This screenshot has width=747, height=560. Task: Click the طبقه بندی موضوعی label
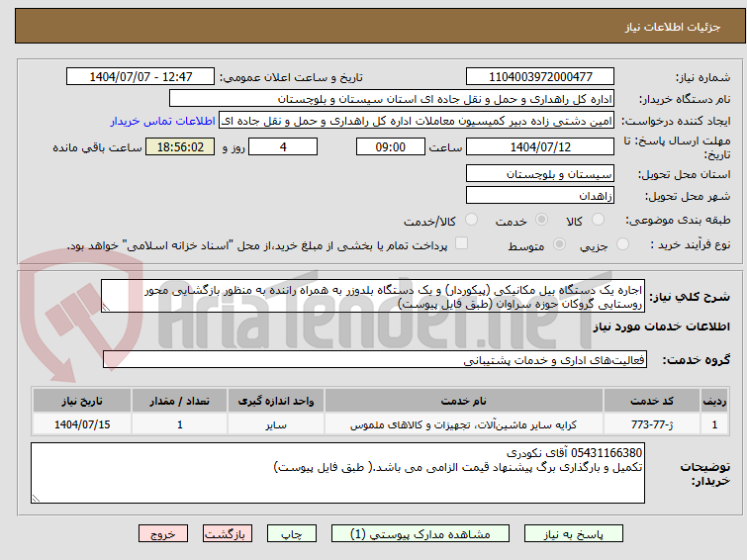coord(678,220)
